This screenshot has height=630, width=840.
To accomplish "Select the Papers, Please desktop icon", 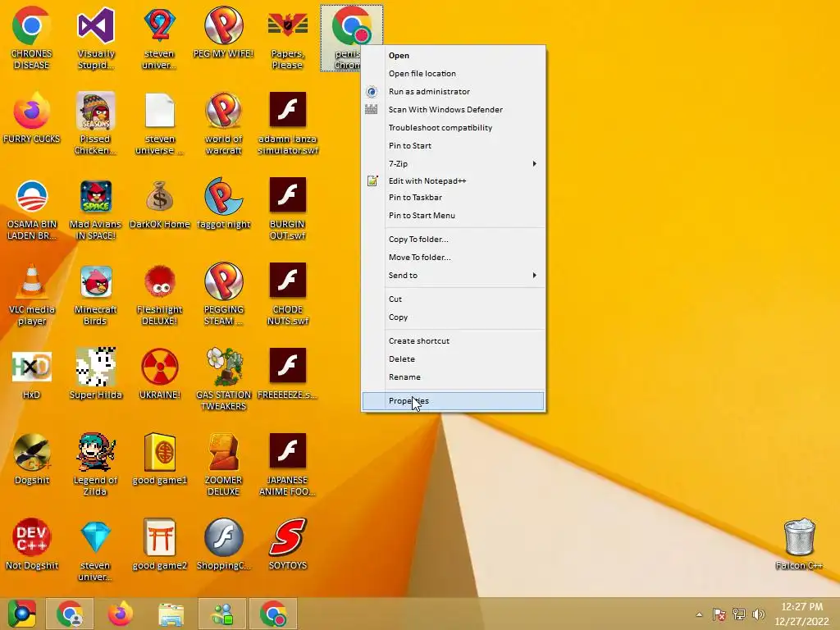I will 288,39.
